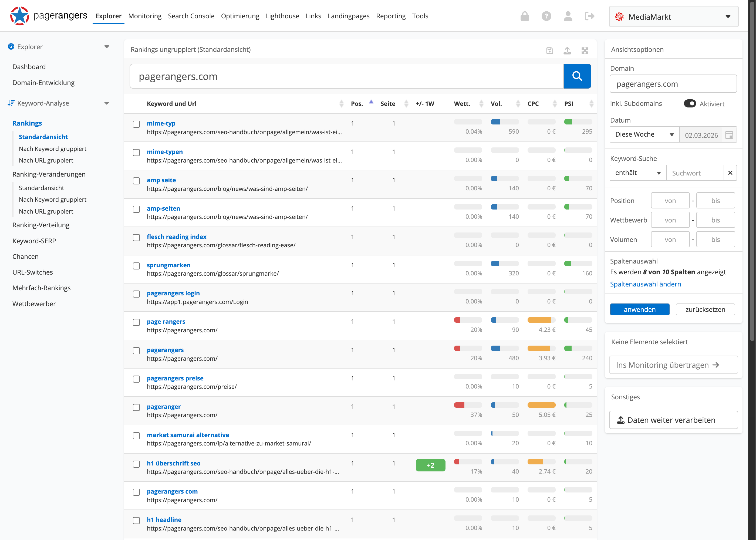Check the amp seite row checkbox
The width and height of the screenshot is (756, 540).
(x=136, y=181)
